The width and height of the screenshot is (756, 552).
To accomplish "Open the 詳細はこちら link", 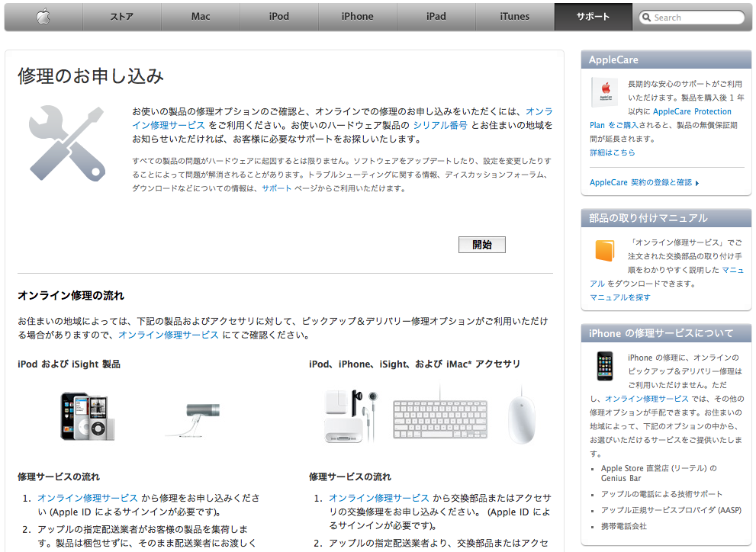I will [613, 152].
